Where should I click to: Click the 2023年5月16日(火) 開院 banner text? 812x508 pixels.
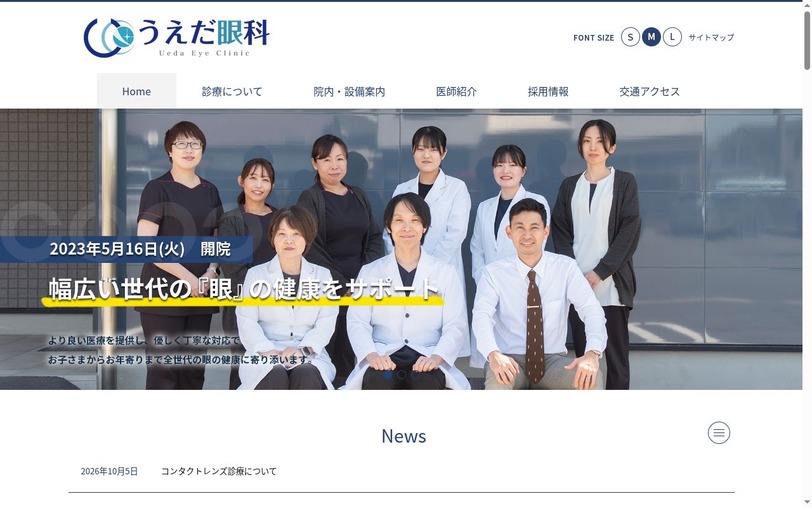(140, 249)
